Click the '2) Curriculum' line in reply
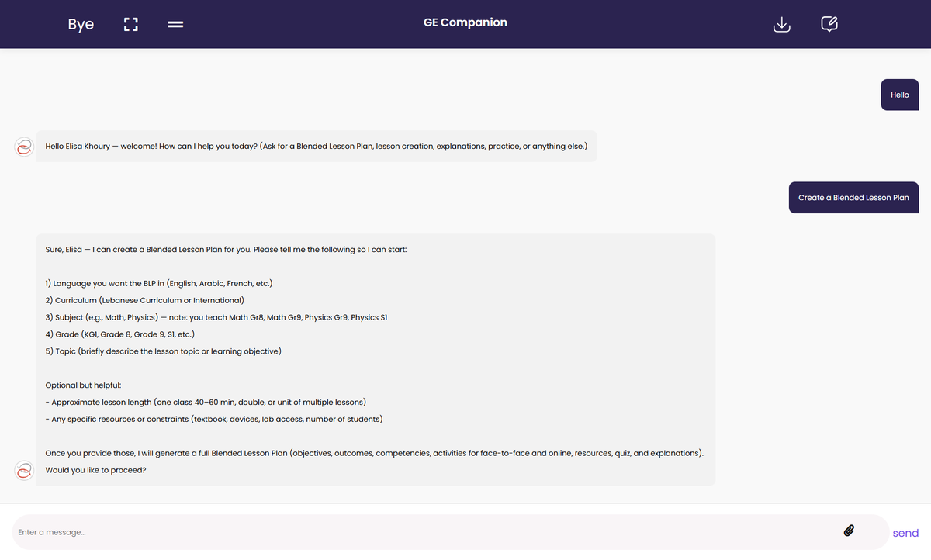 click(145, 300)
